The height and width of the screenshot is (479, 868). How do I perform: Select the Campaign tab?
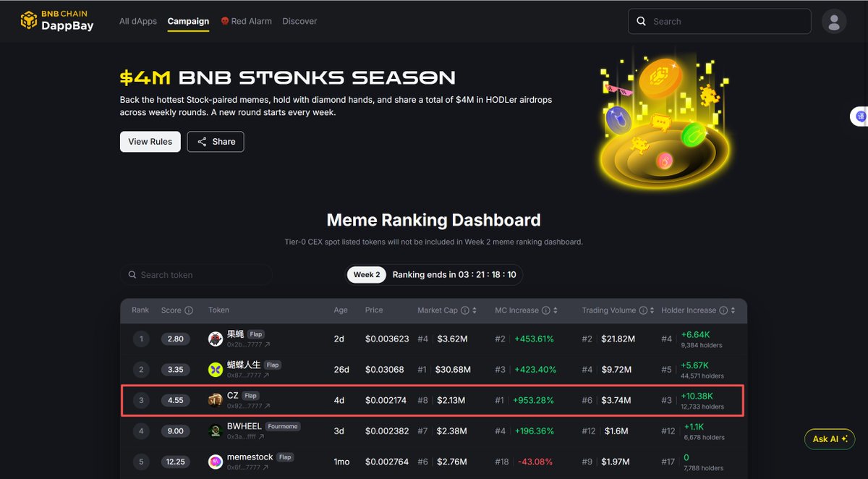tap(188, 21)
